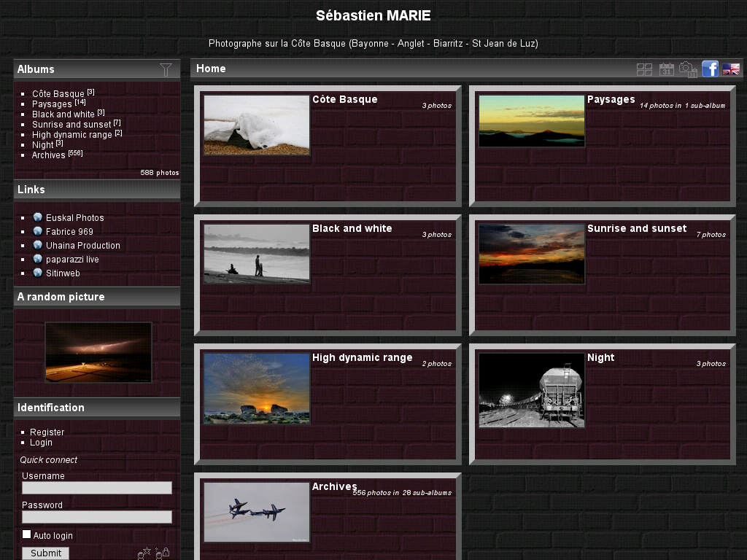Open the posted-date calendar icon

click(666, 69)
